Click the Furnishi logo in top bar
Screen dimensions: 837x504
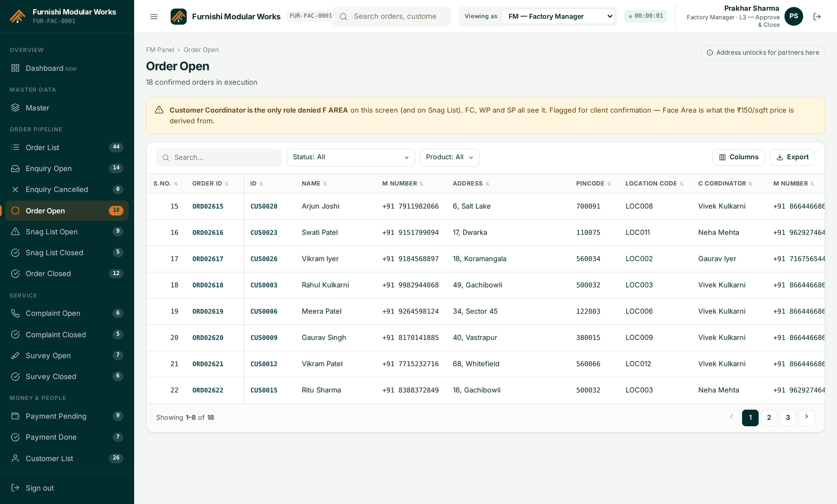[179, 17]
